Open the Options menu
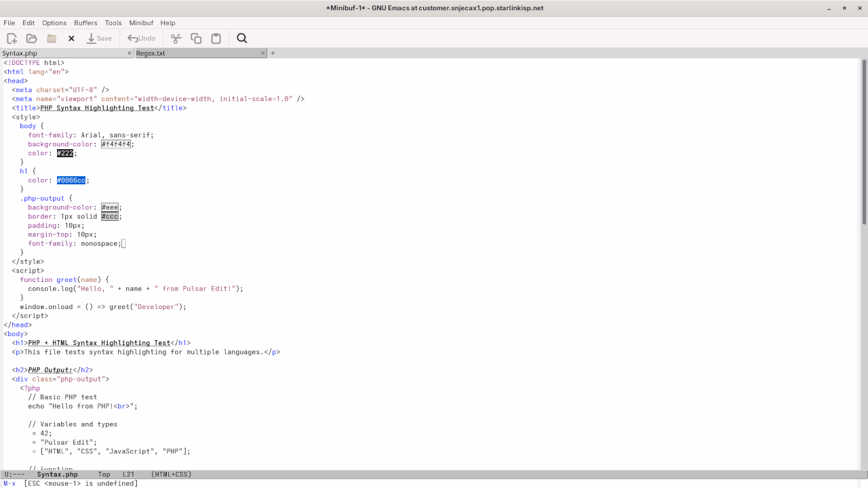The width and height of the screenshot is (868, 488). point(54,23)
